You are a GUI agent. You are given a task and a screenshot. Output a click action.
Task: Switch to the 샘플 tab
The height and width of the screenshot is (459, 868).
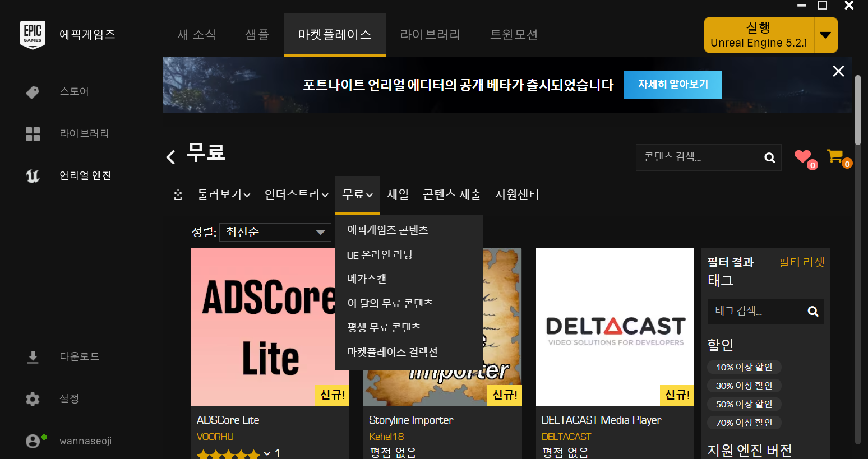point(257,35)
